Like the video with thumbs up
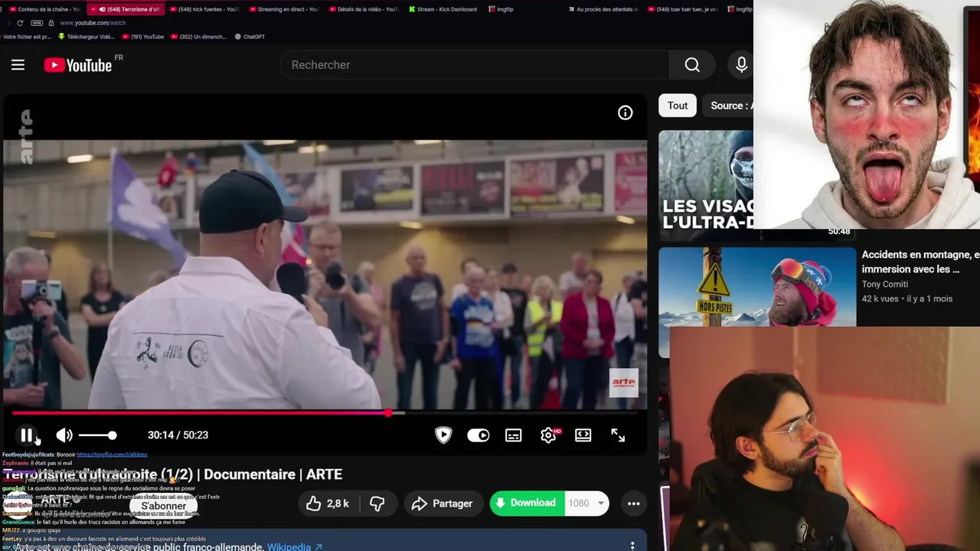 point(328,503)
